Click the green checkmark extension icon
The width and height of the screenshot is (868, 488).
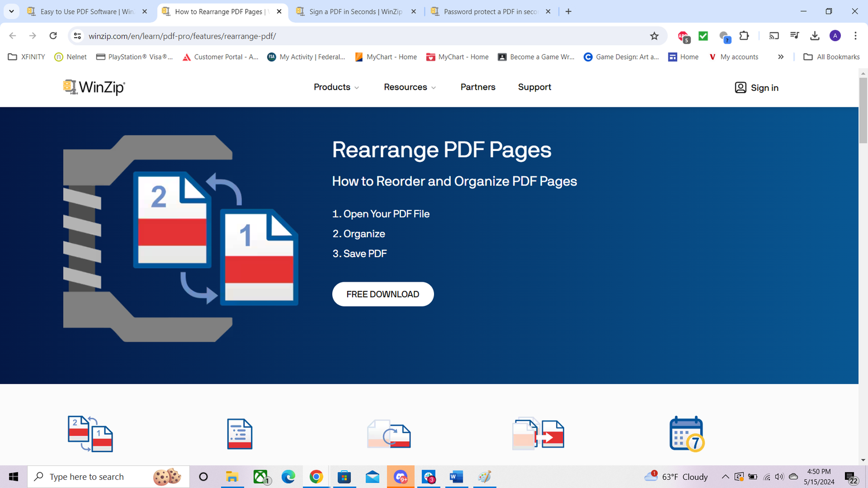pos(703,36)
